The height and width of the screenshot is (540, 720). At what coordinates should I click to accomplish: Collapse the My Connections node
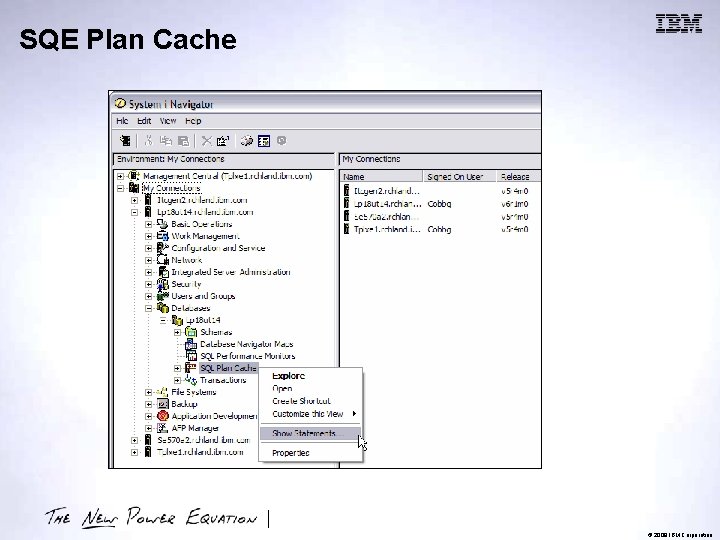120,188
